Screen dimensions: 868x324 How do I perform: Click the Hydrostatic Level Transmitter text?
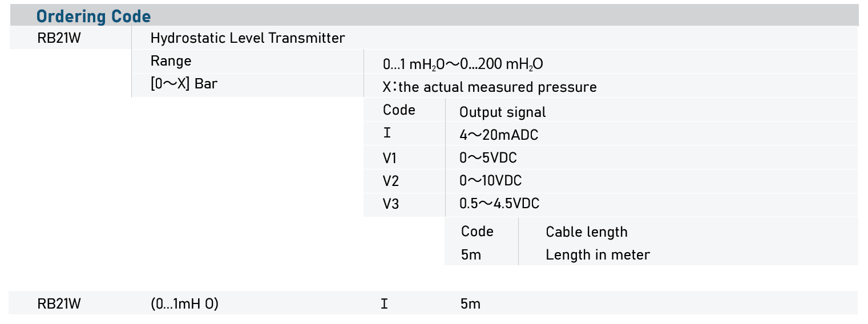click(248, 39)
